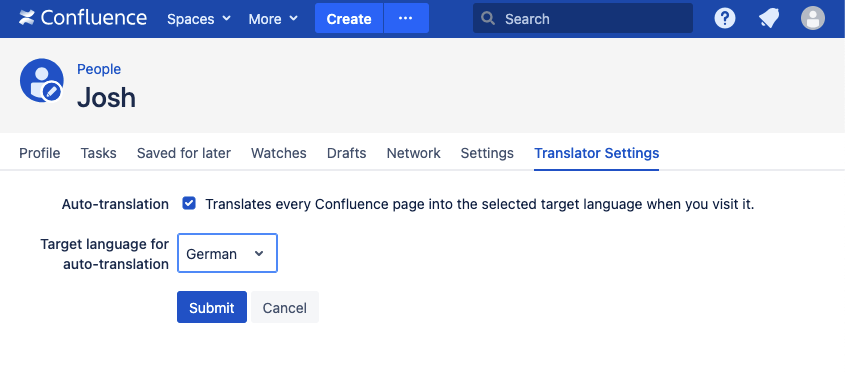845x374 pixels.
Task: Switch to the Tasks tab
Action: click(99, 153)
